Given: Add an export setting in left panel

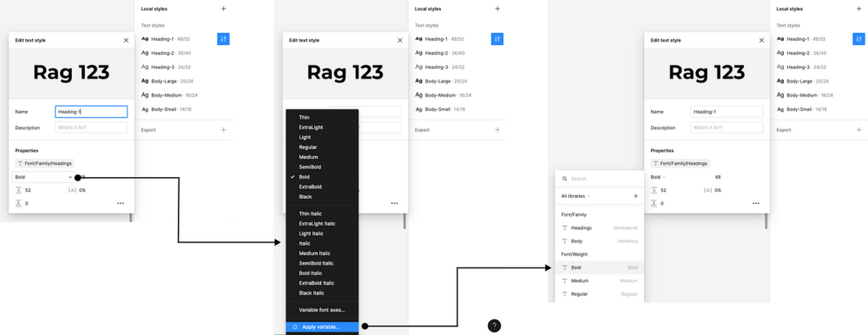Looking at the screenshot, I should [x=224, y=129].
